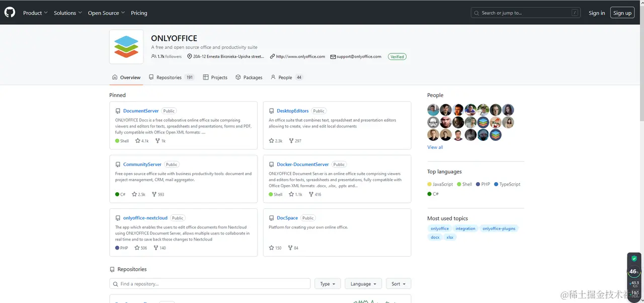Open the Open Source dropdown
Screen dimensions: 644x303
tap(106, 13)
